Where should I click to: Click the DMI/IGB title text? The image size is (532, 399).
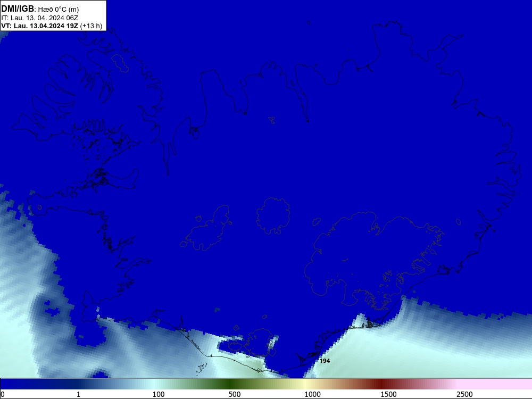tap(18, 9)
